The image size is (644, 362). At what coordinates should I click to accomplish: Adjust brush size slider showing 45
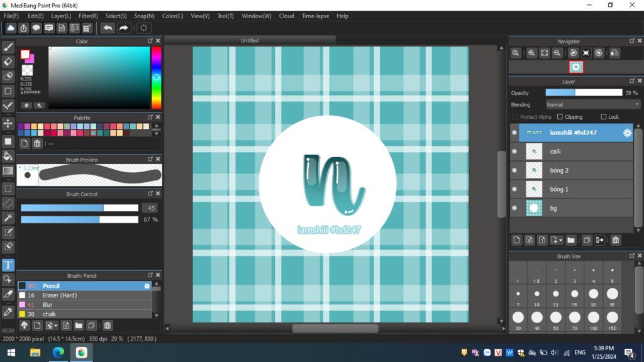click(80, 208)
